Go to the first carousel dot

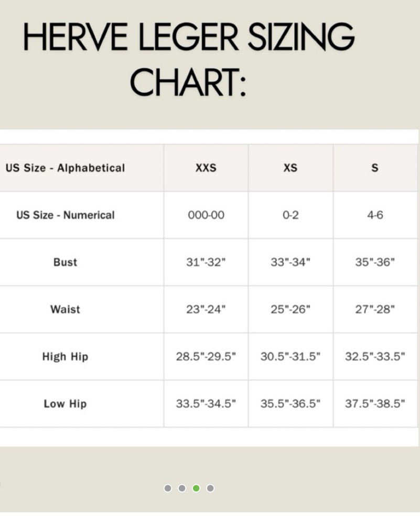pyautogui.click(x=168, y=488)
